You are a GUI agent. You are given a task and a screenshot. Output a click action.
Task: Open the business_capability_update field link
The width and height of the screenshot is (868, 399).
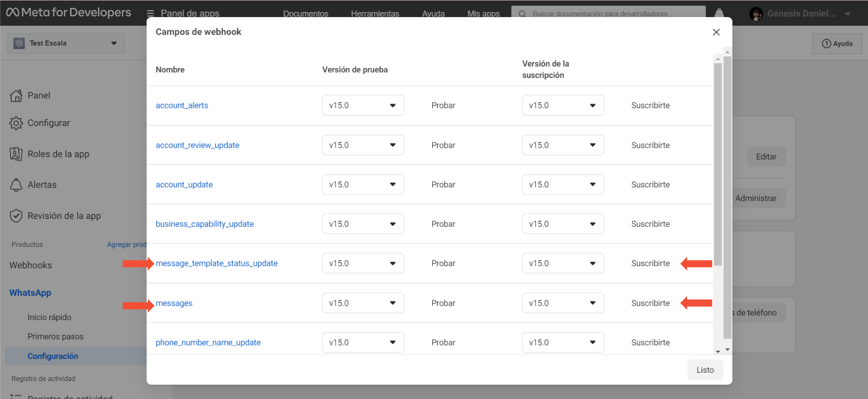click(x=205, y=224)
